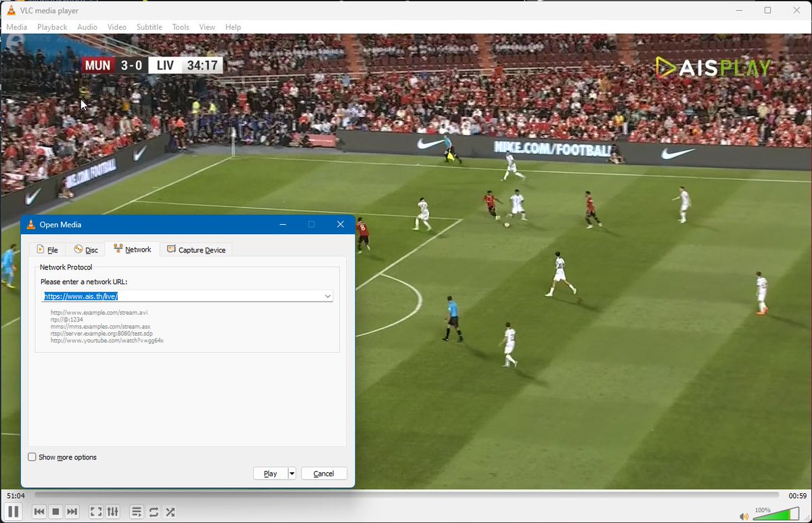The image size is (812, 523).
Task: Adjust the volume slider level
Action: (775, 514)
